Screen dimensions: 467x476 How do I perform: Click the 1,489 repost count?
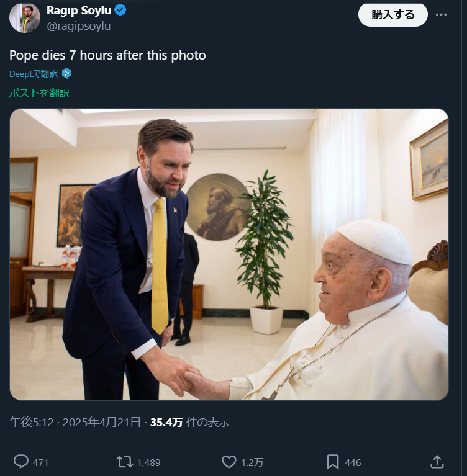coord(149,462)
